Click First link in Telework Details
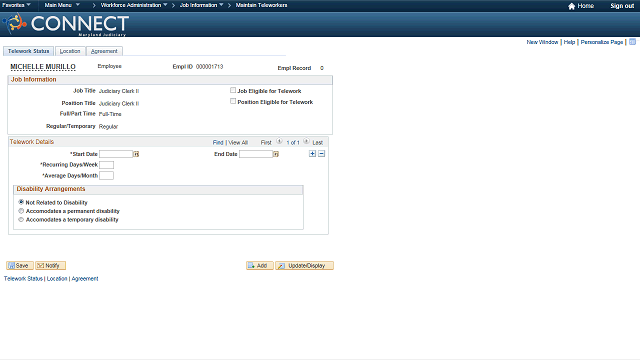The height and width of the screenshot is (360, 640). tap(266, 142)
